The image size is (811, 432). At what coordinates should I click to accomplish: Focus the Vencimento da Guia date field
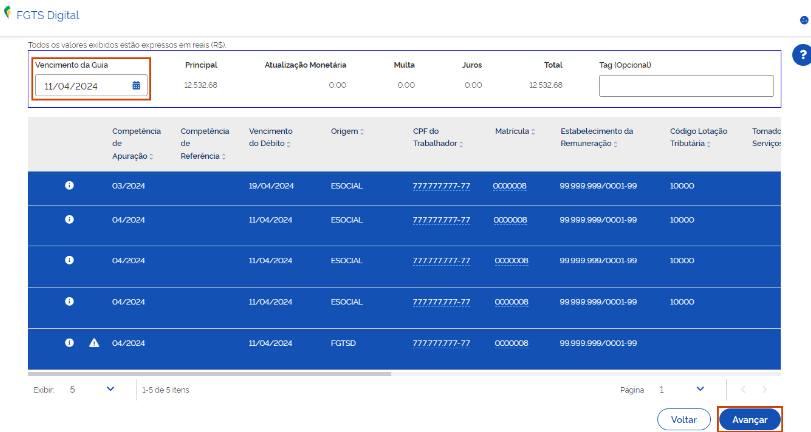(91, 86)
